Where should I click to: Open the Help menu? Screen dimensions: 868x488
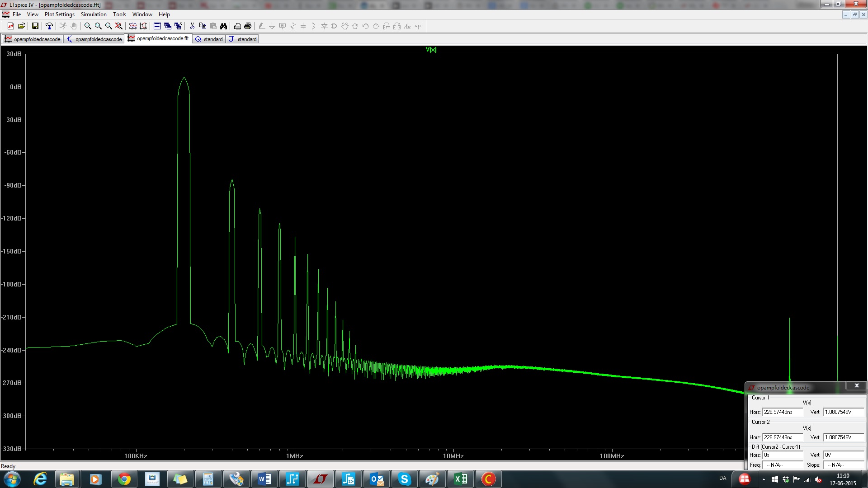click(x=164, y=14)
